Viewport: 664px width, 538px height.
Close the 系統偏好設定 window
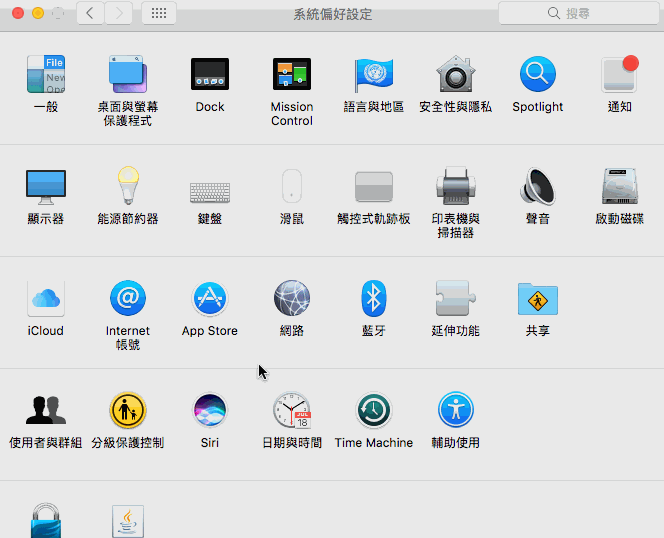click(x=18, y=13)
